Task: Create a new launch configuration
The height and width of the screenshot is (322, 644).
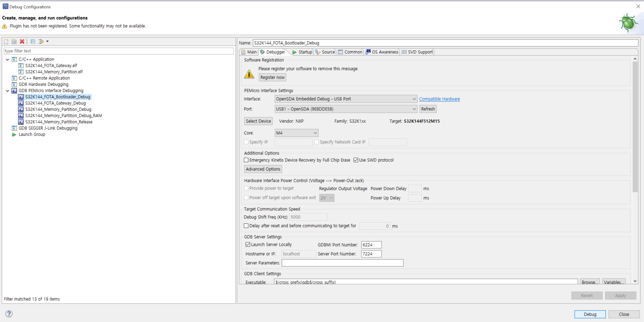Action: click(6, 41)
